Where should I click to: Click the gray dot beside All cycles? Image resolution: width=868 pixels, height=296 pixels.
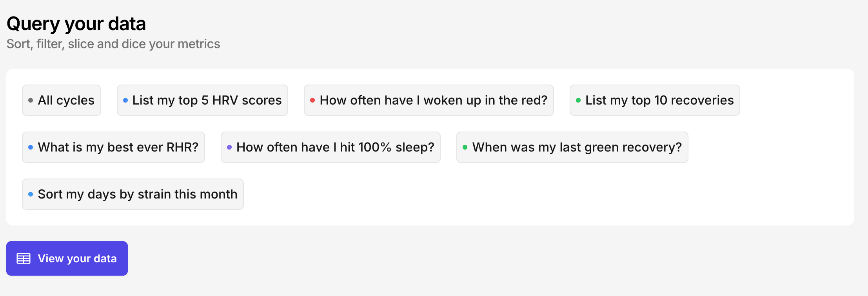coord(31,100)
